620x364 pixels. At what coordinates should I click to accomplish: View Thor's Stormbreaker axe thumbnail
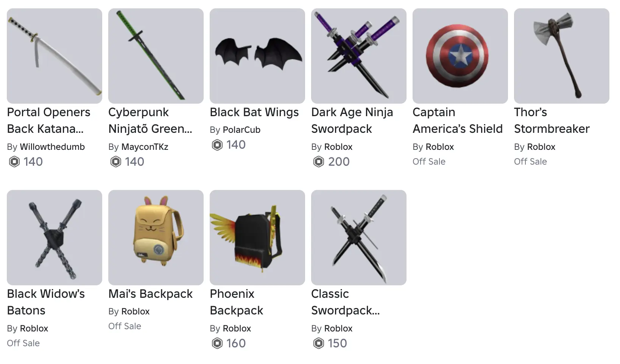(x=562, y=56)
